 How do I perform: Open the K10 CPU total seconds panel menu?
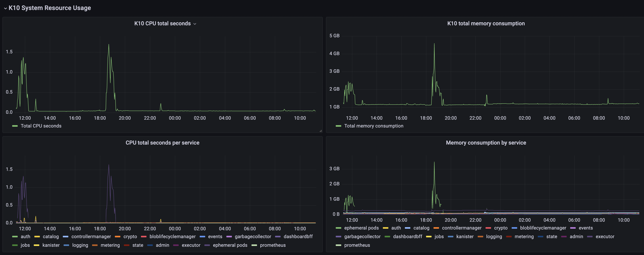[x=195, y=24]
